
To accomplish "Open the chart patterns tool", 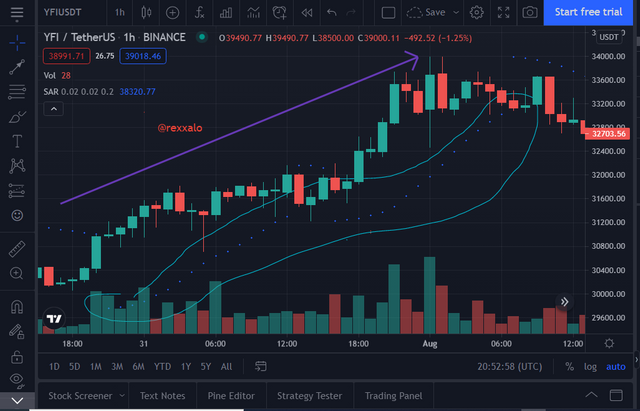I will click(x=17, y=166).
